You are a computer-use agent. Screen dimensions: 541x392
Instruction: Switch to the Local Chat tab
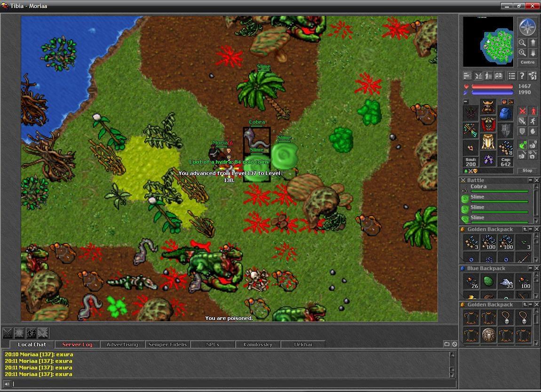coord(32,344)
